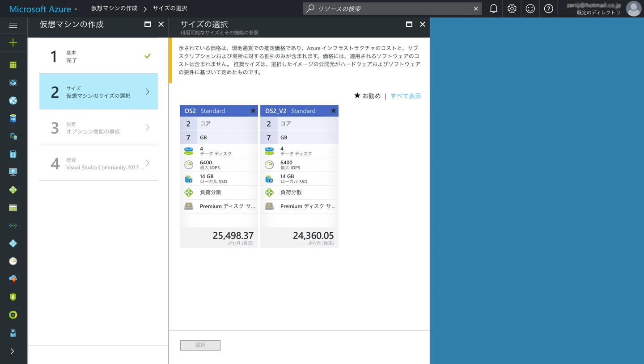
Task: Open the person Help and support icon
Action: [x=13, y=333]
